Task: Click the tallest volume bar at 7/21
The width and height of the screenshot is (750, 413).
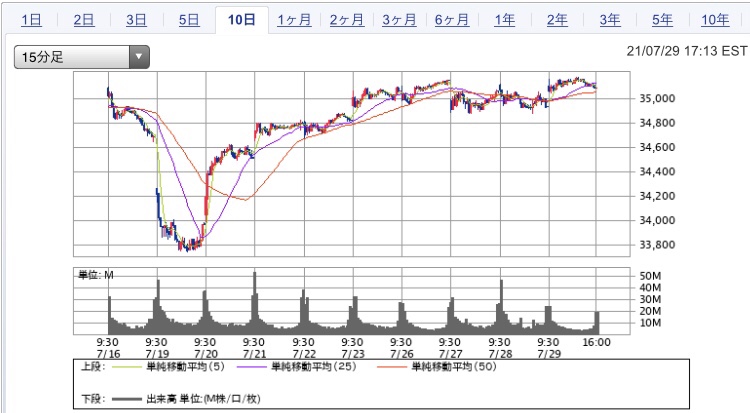Action: (x=255, y=303)
